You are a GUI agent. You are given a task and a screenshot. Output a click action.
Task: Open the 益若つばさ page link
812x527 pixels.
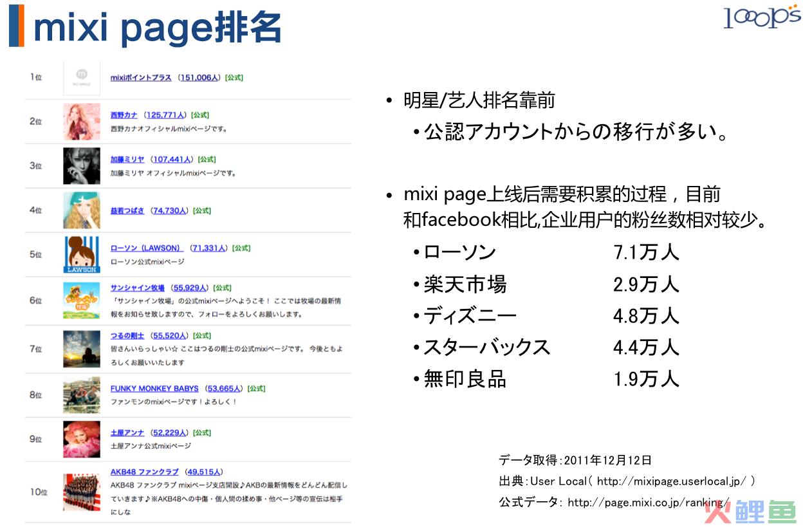[127, 210]
